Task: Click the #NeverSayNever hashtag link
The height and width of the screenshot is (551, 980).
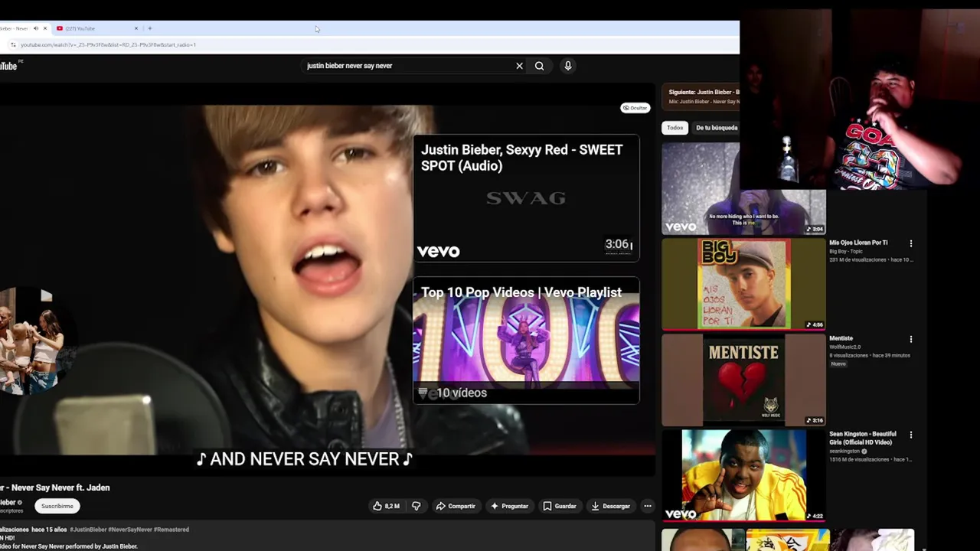Action: (129, 530)
